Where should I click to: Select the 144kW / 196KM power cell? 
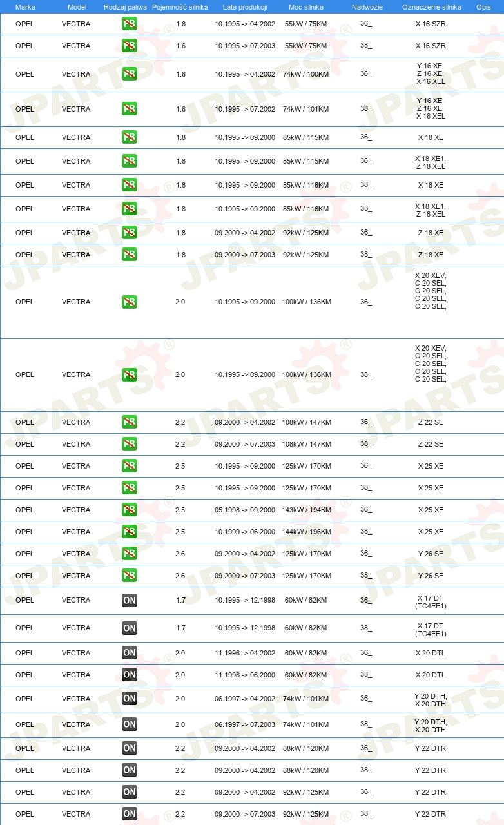coord(307,532)
